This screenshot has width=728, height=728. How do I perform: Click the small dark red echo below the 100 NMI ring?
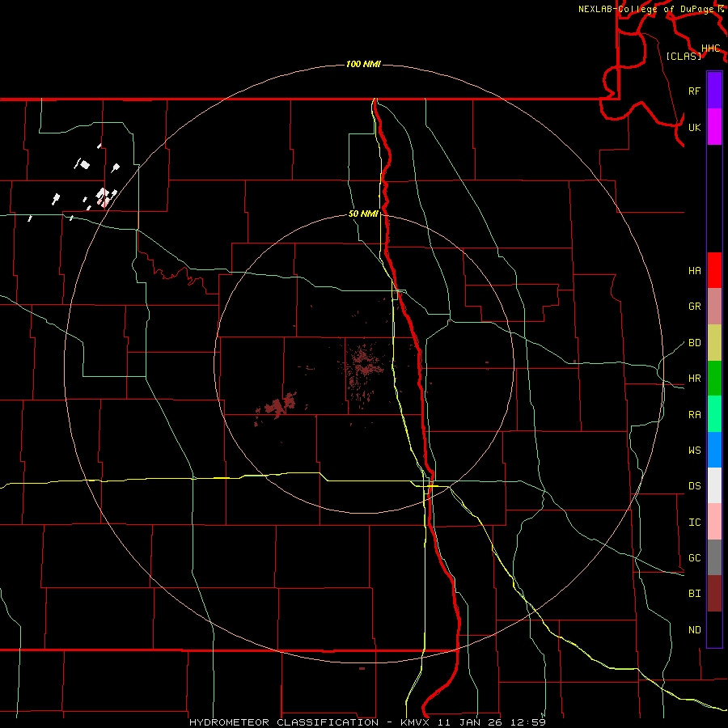(x=362, y=669)
